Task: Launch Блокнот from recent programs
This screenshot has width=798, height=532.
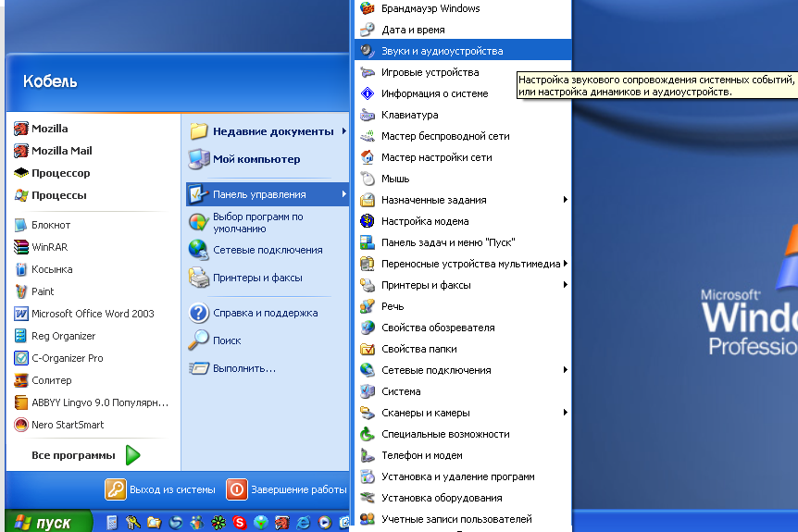Action: (x=43, y=226)
